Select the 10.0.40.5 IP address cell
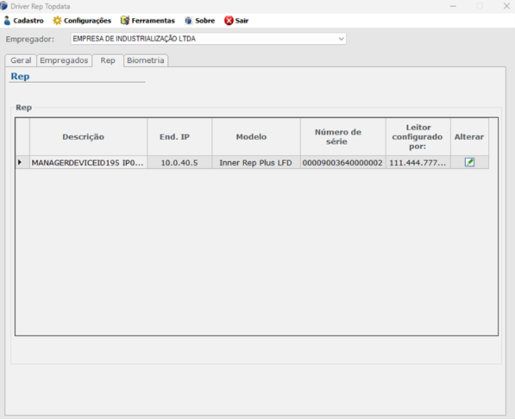515x420 pixels. pyautogui.click(x=179, y=163)
